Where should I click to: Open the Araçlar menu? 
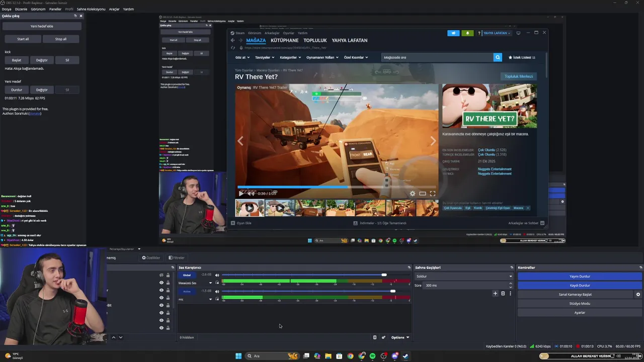114,9
